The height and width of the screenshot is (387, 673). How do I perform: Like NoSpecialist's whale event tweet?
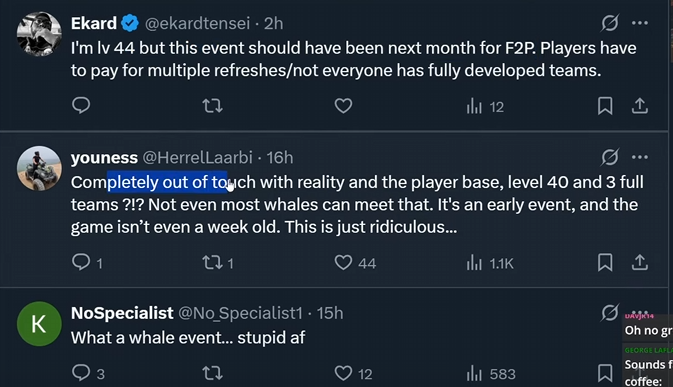tap(353, 373)
